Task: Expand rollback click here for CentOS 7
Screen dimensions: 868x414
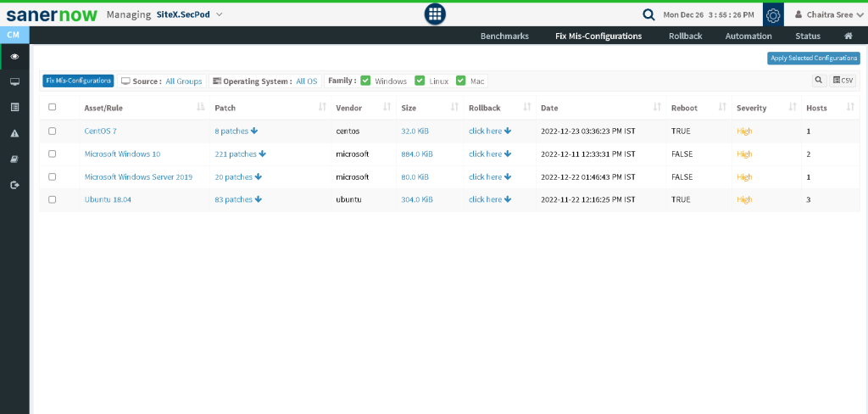Action: click(490, 131)
